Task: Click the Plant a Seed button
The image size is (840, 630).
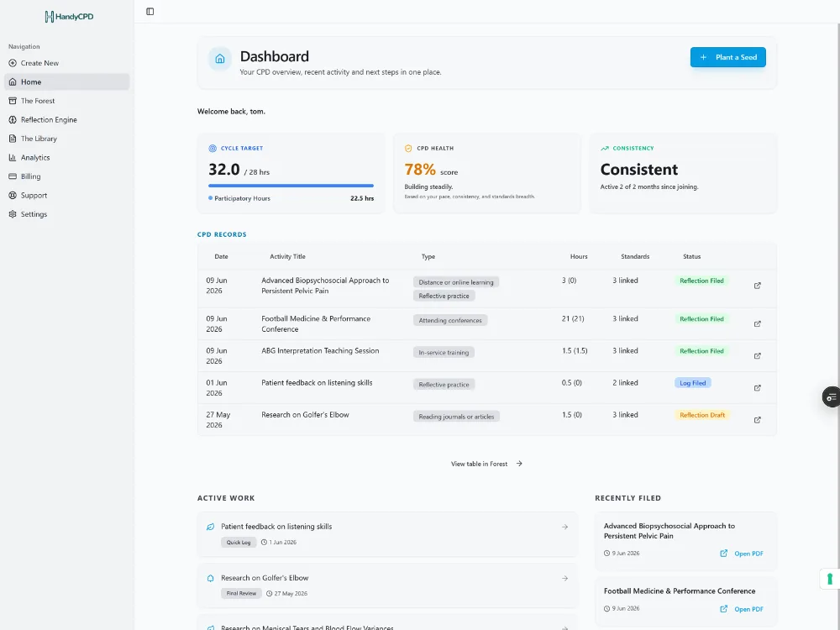Action: click(727, 57)
